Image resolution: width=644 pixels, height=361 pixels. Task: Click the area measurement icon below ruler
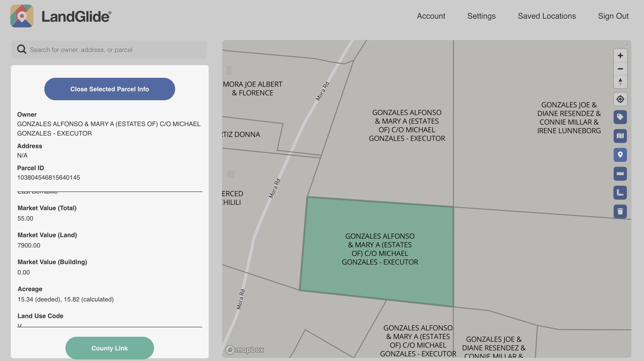coord(620,192)
